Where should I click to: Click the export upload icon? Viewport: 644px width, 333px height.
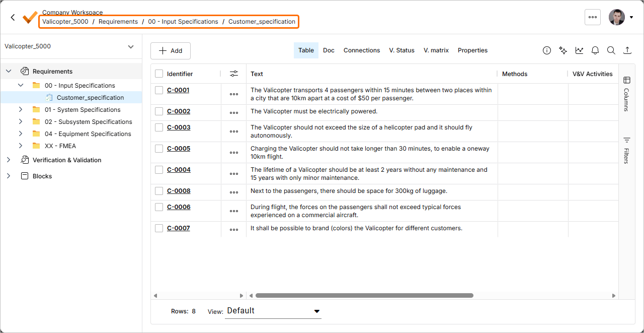coord(627,50)
